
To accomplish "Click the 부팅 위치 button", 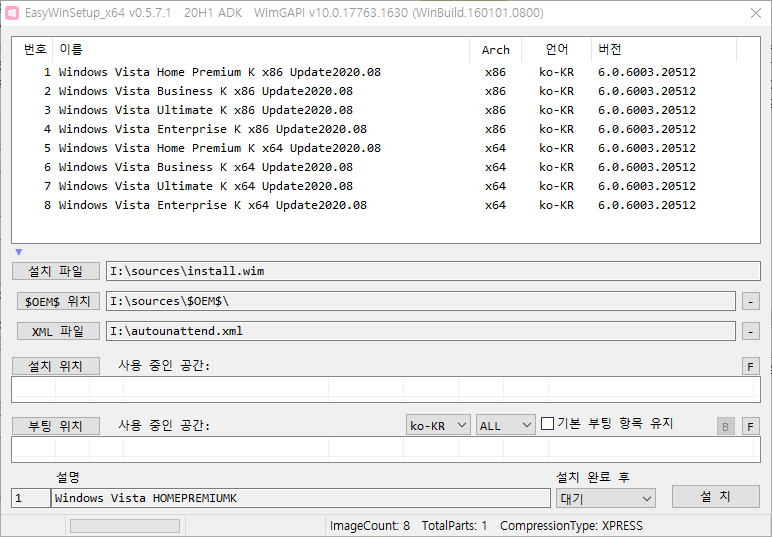I will (x=56, y=426).
